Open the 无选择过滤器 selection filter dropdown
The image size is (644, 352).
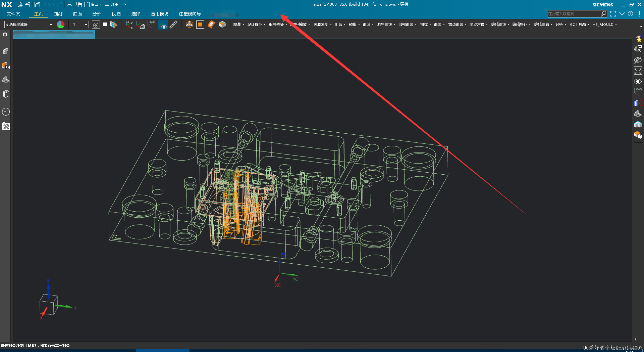click(x=29, y=25)
